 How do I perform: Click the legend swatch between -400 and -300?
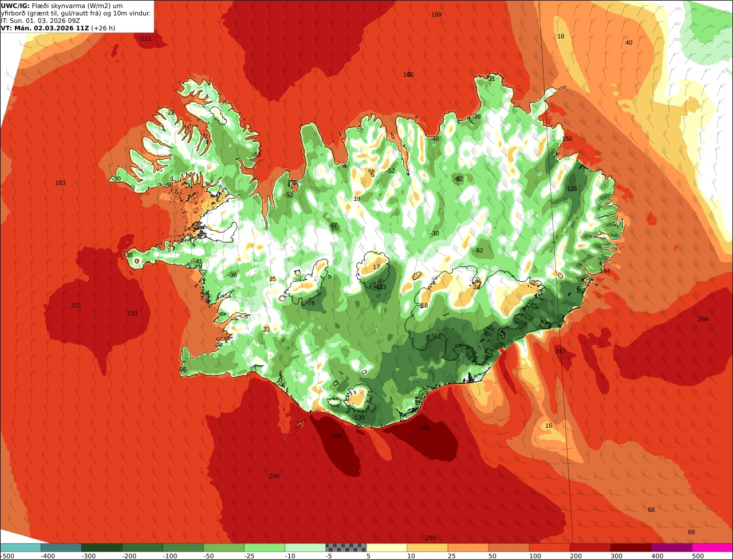point(61,547)
